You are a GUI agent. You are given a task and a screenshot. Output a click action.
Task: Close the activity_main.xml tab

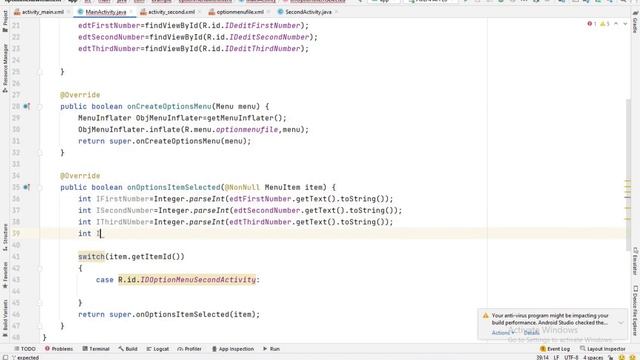click(68, 12)
